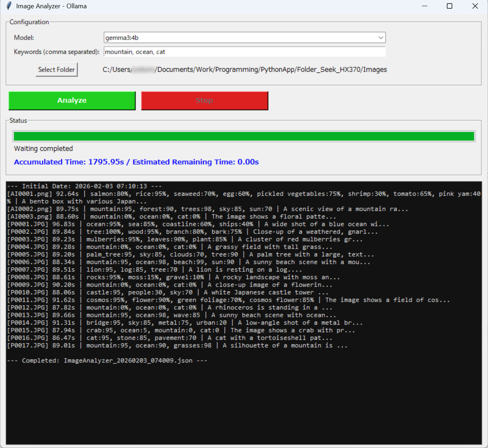Select the [P0001.JPG] log entry
The width and height of the screenshot is (488, 448).
198,224
